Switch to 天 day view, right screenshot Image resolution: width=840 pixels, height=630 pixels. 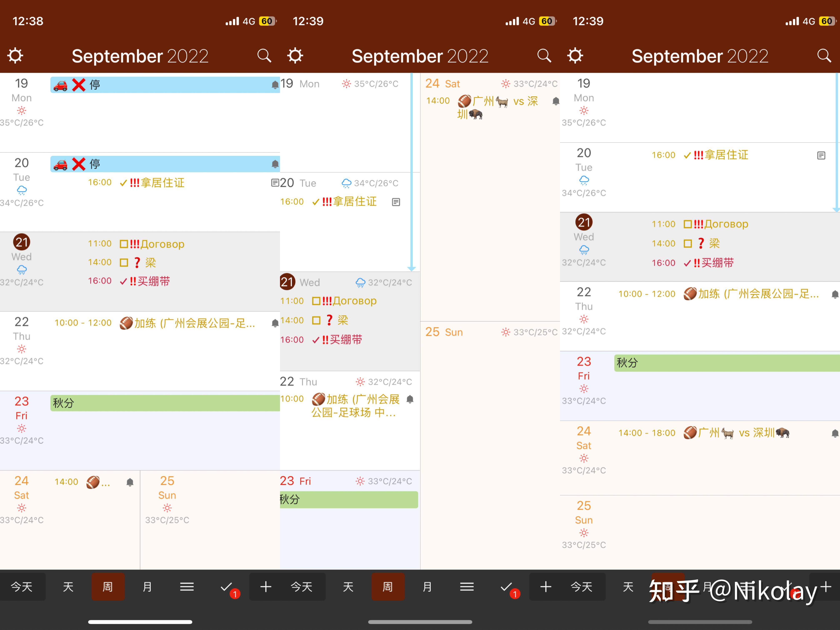pos(628,587)
